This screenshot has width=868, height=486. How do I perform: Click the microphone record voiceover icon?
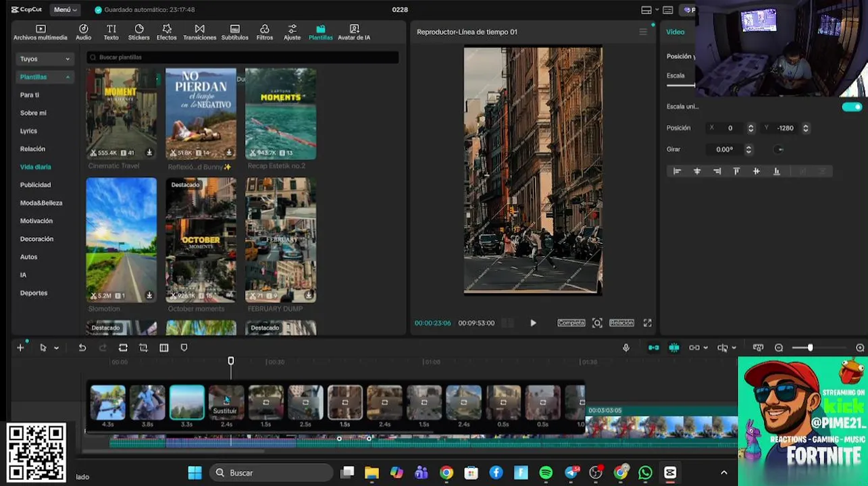point(626,348)
